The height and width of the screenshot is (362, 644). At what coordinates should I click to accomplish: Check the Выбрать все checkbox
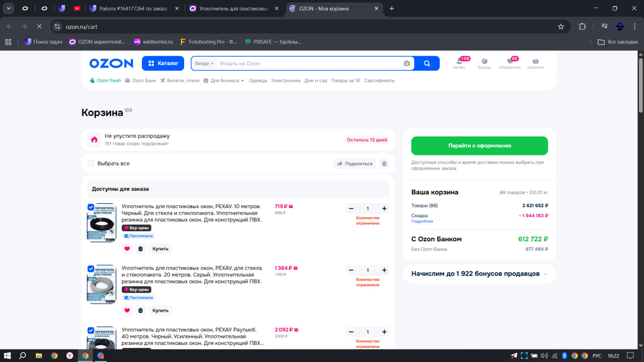pos(91,163)
